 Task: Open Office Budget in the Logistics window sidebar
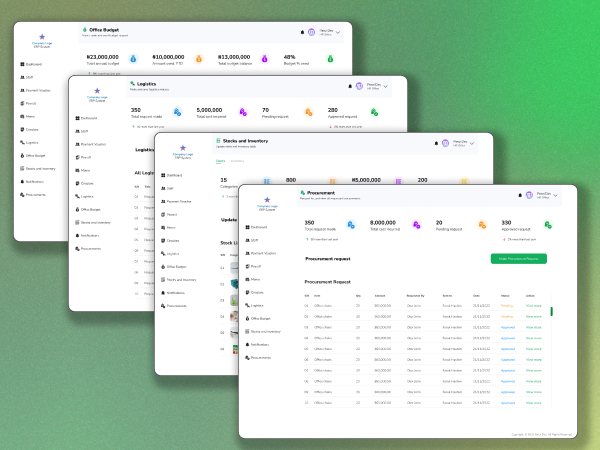[x=88, y=209]
